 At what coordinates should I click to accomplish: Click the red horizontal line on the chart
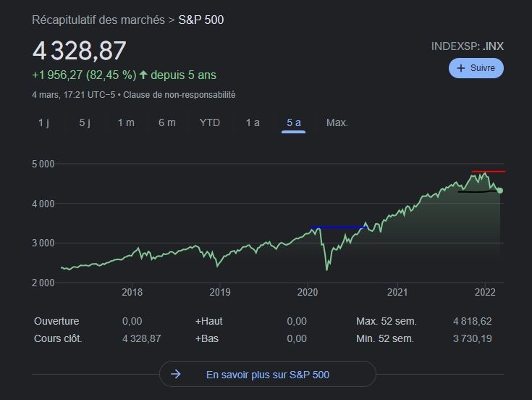[x=488, y=172]
